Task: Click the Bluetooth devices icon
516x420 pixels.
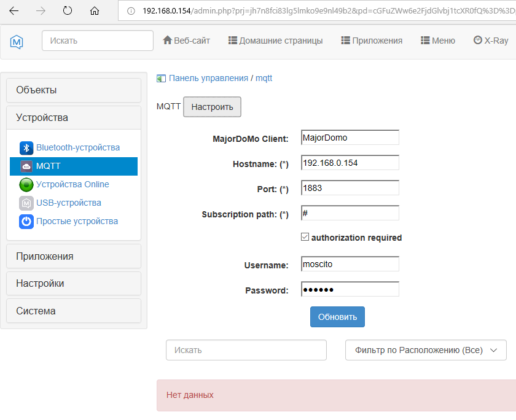Action: point(26,148)
